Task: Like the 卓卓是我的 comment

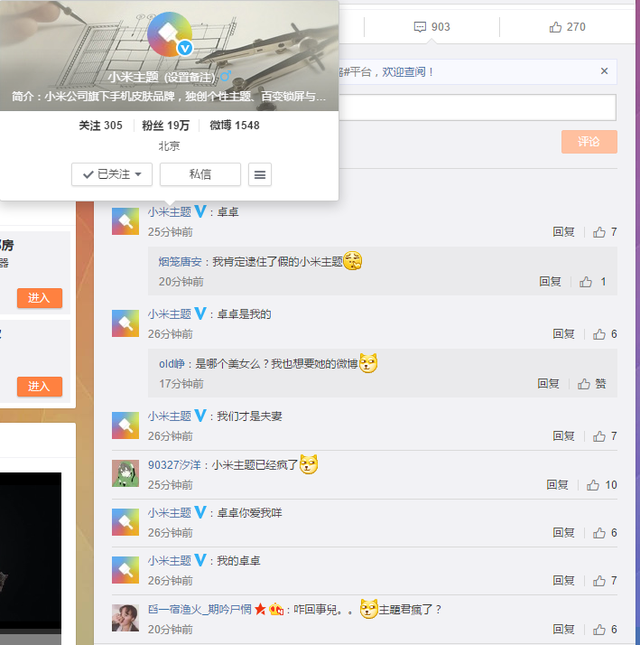Action: 605,334
